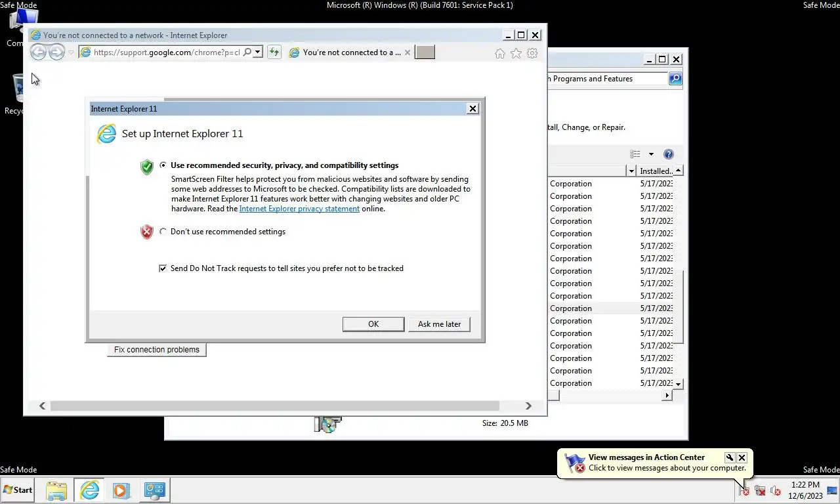Go back using Internet Explorer's Back arrow
The width and height of the screenshot is (840, 504).
tap(38, 52)
